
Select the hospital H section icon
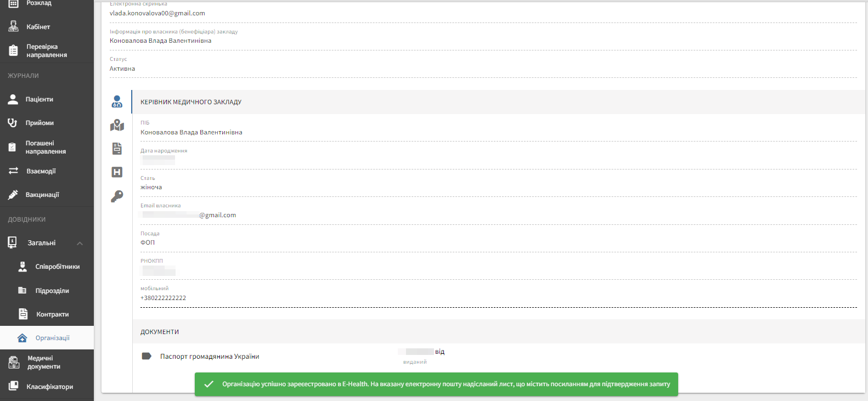tap(117, 172)
